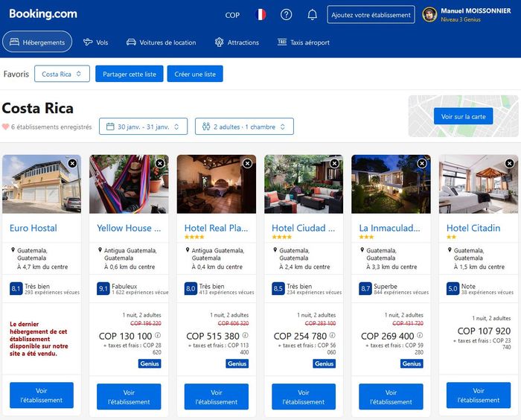
Task: Click info icon next to COP 130 100
Action: point(159,336)
